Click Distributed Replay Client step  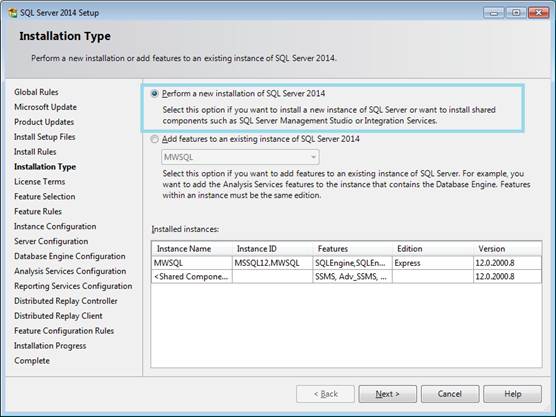pos(59,316)
